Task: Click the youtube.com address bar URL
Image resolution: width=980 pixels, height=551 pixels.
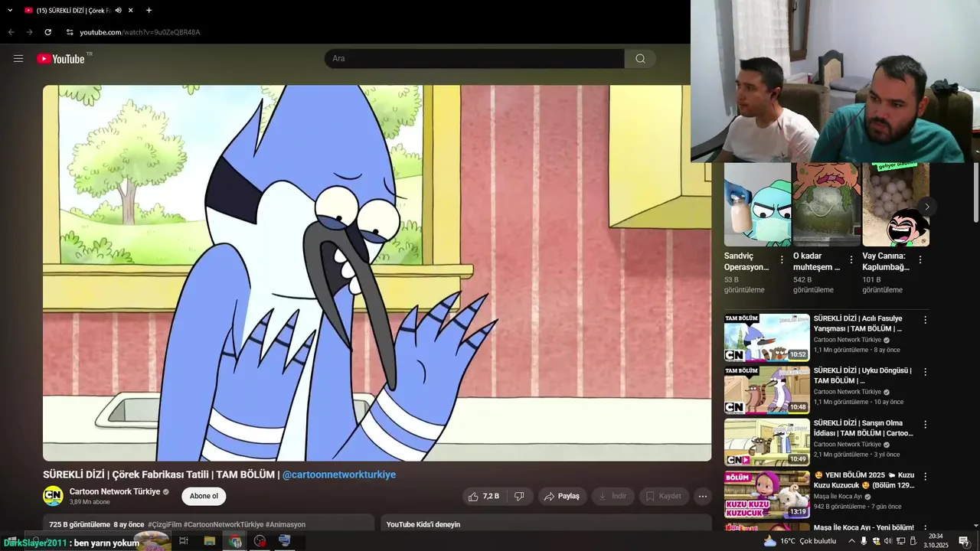Action: point(140,32)
